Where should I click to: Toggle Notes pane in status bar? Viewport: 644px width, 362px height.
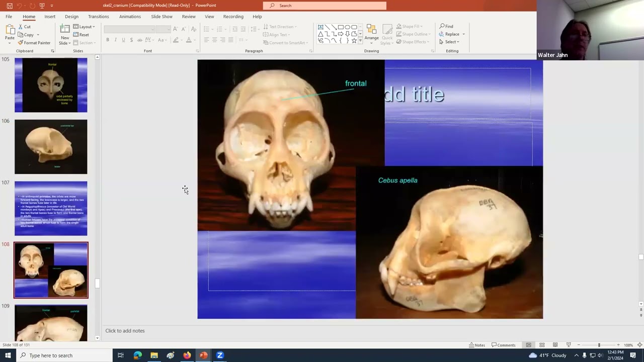tap(477, 345)
